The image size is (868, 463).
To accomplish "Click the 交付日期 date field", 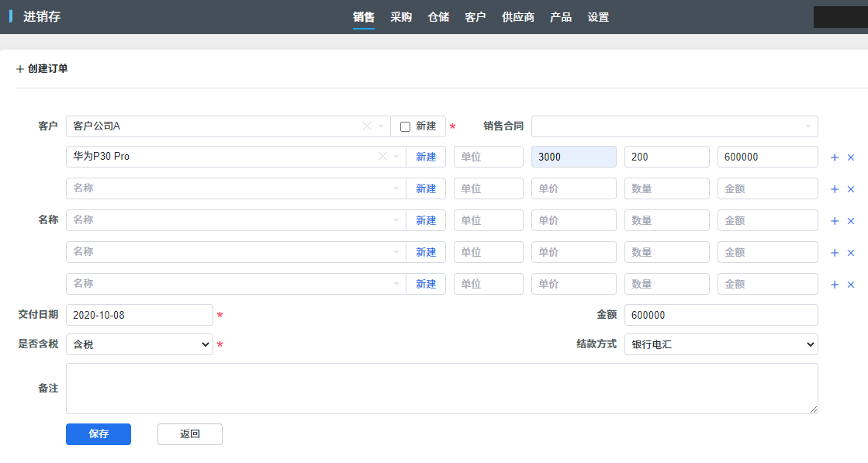I will click(x=140, y=315).
